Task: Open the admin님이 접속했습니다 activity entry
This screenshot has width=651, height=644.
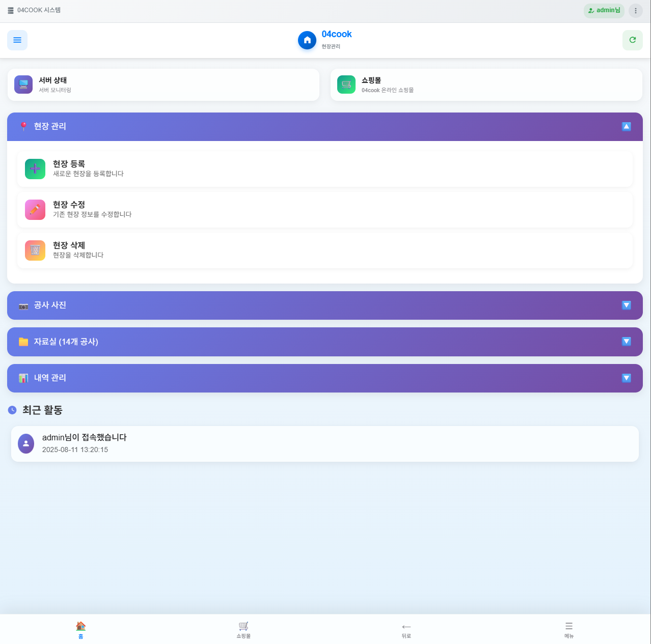Action: pos(325,444)
